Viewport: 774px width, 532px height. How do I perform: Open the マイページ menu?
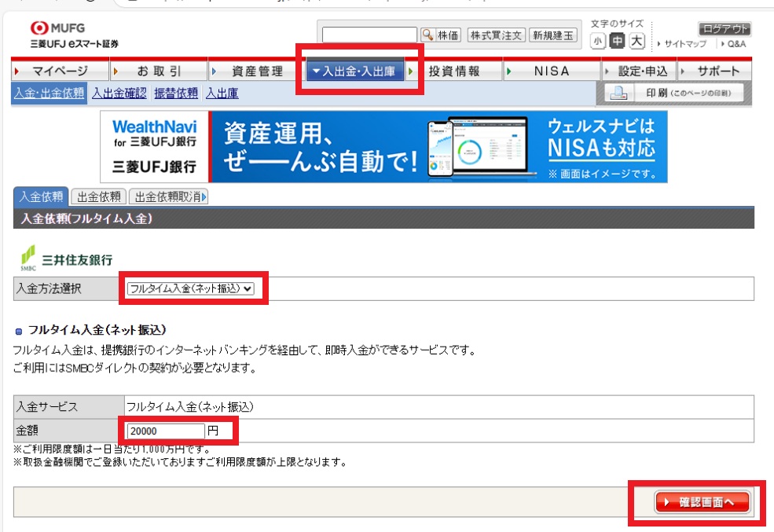[60, 71]
